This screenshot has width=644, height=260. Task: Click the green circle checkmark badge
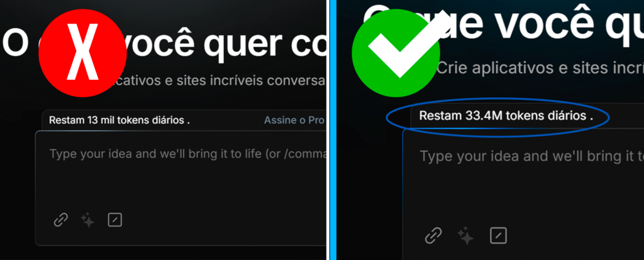396,53
